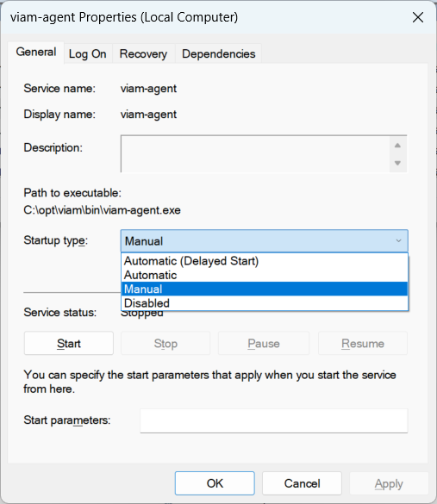This screenshot has width=437, height=504.
Task: Click the Service status label
Action: pos(59,312)
